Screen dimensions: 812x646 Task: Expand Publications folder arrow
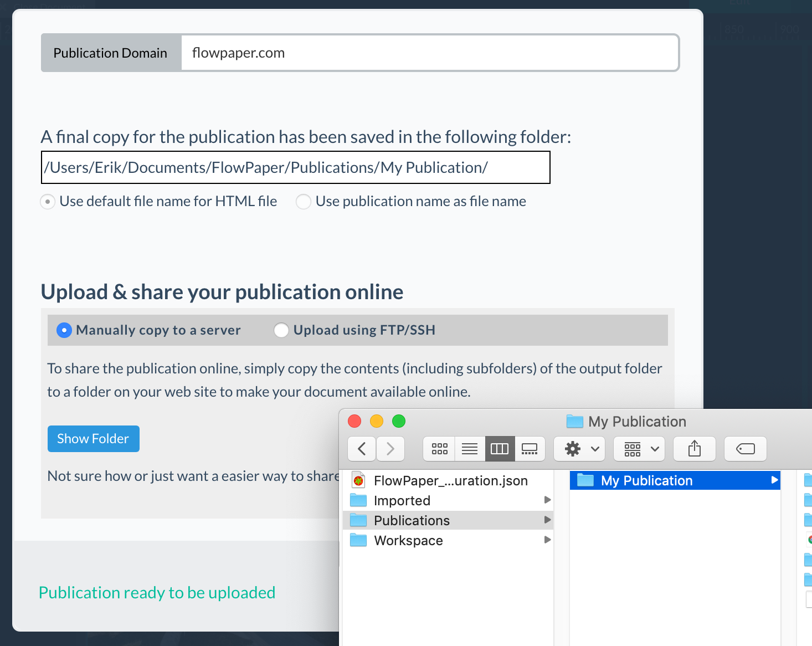(547, 520)
